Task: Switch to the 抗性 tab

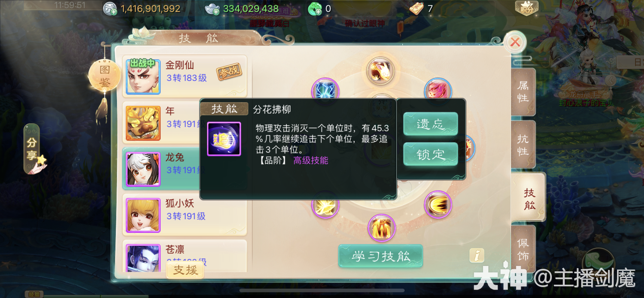Action: [523, 145]
